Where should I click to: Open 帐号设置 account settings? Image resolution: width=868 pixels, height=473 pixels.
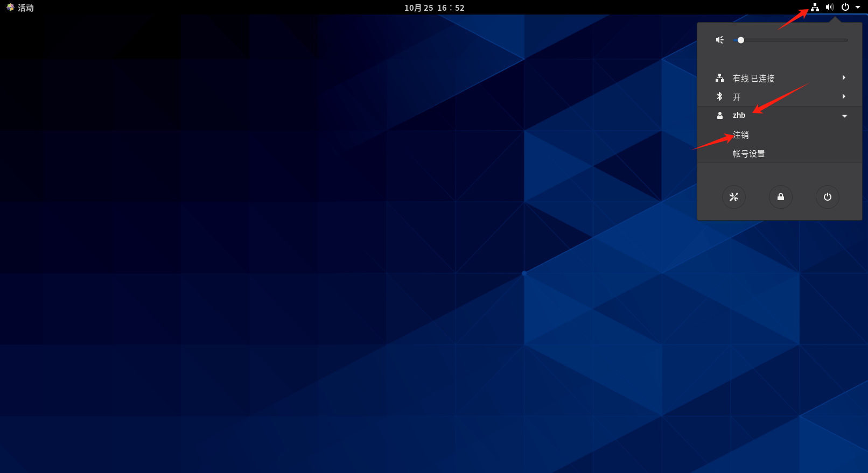point(748,154)
